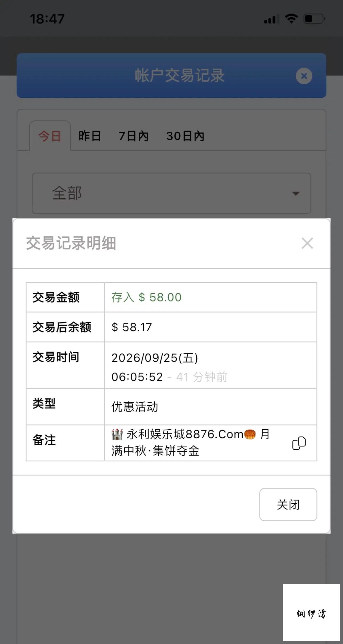The image size is (343, 644).
Task: Tap the status bar clock 18:47
Action: click(x=47, y=19)
